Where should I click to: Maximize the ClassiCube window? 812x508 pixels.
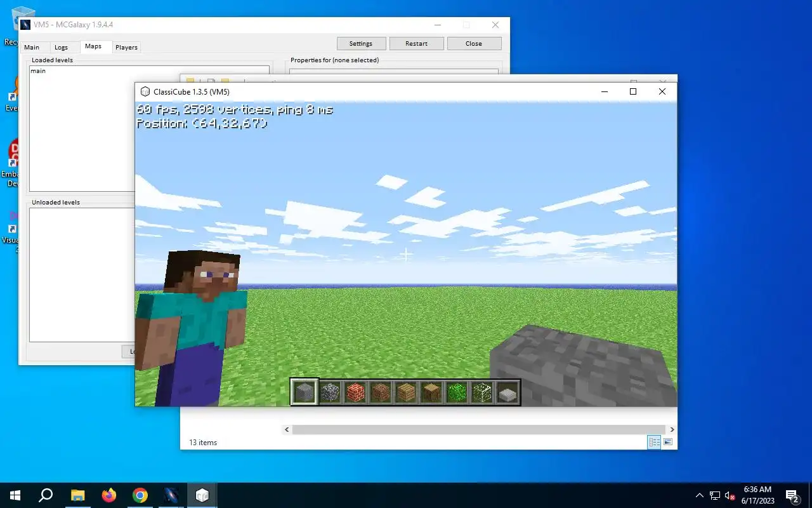[632, 91]
